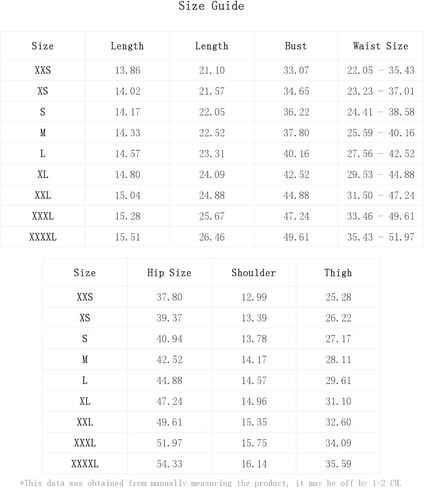The width and height of the screenshot is (424, 488).
Task: Click the Size Guide title
Action: tap(211, 6)
